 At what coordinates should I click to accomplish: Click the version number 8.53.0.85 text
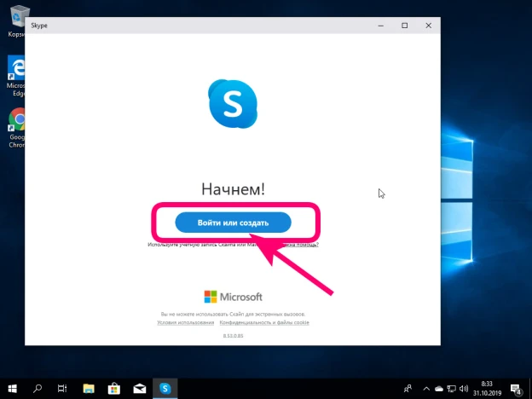pyautogui.click(x=233, y=336)
